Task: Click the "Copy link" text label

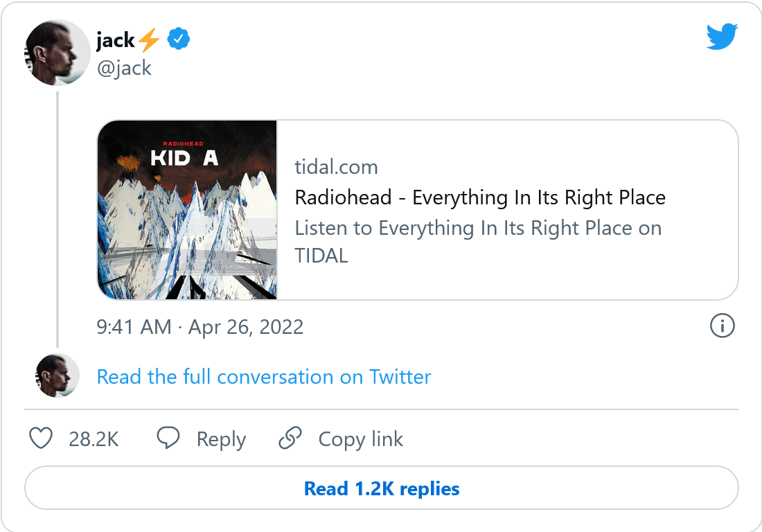Action: (360, 439)
